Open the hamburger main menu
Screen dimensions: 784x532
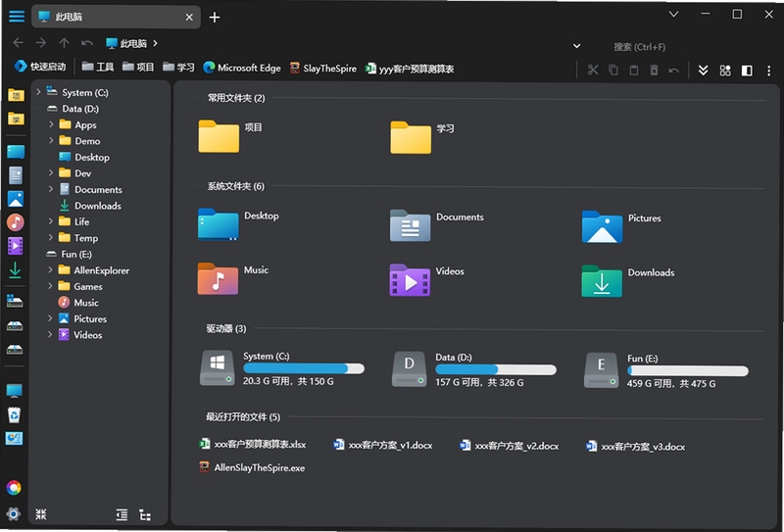(x=17, y=16)
